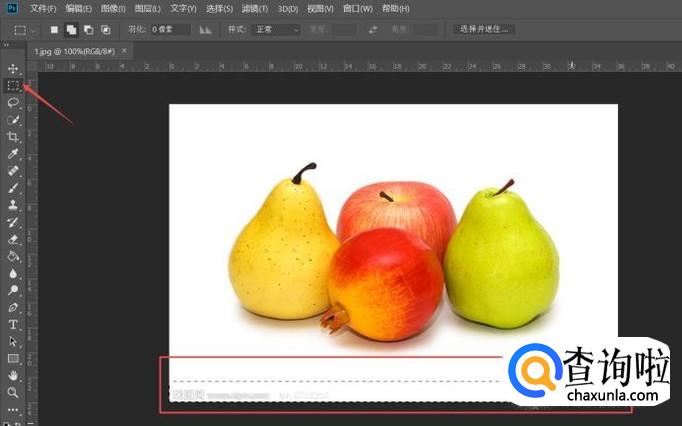
Task: Select the Lasso tool
Action: pyautogui.click(x=14, y=102)
